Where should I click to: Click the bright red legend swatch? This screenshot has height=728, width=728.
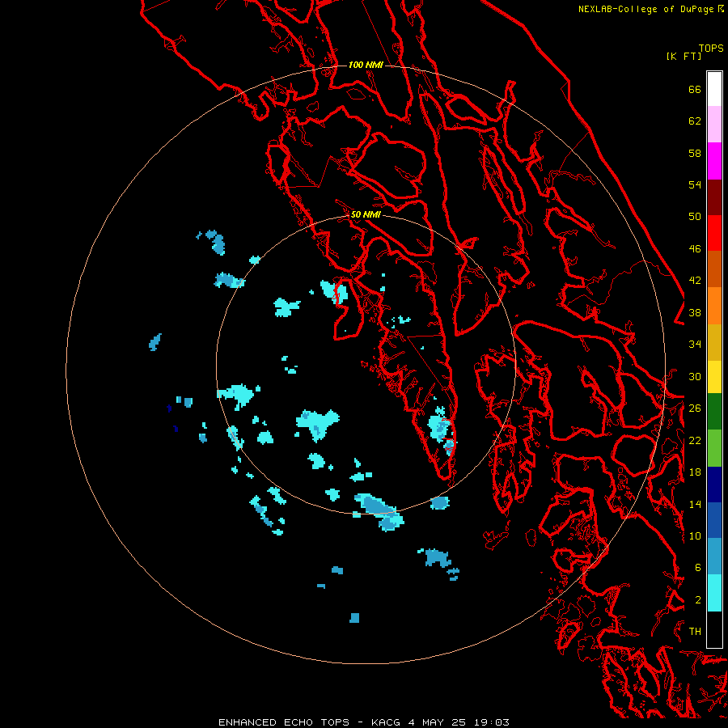tap(714, 233)
